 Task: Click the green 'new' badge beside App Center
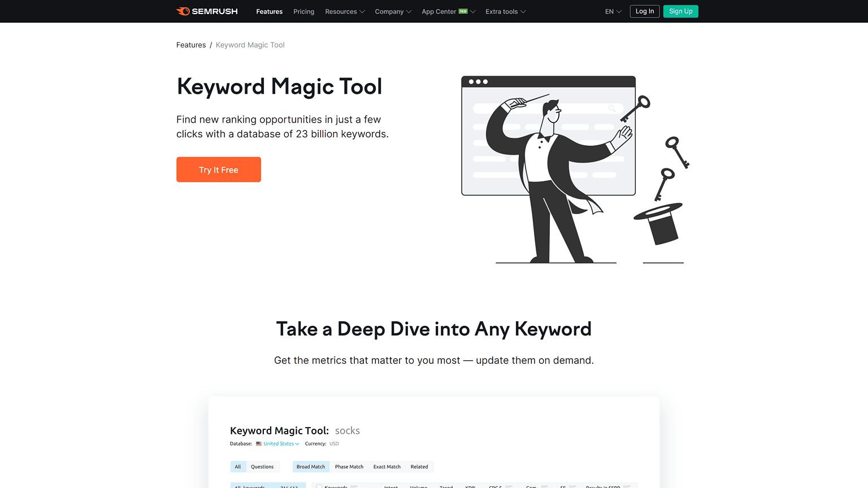pos(463,11)
